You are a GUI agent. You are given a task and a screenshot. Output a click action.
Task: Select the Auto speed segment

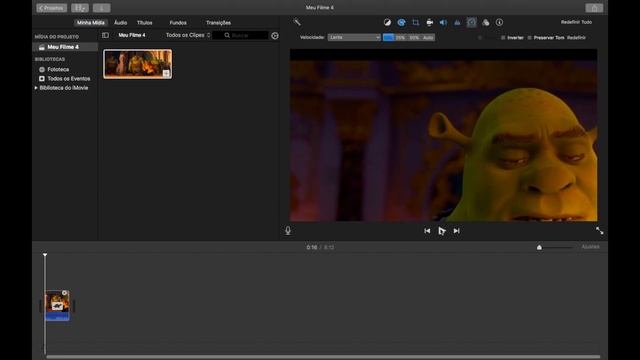428,38
